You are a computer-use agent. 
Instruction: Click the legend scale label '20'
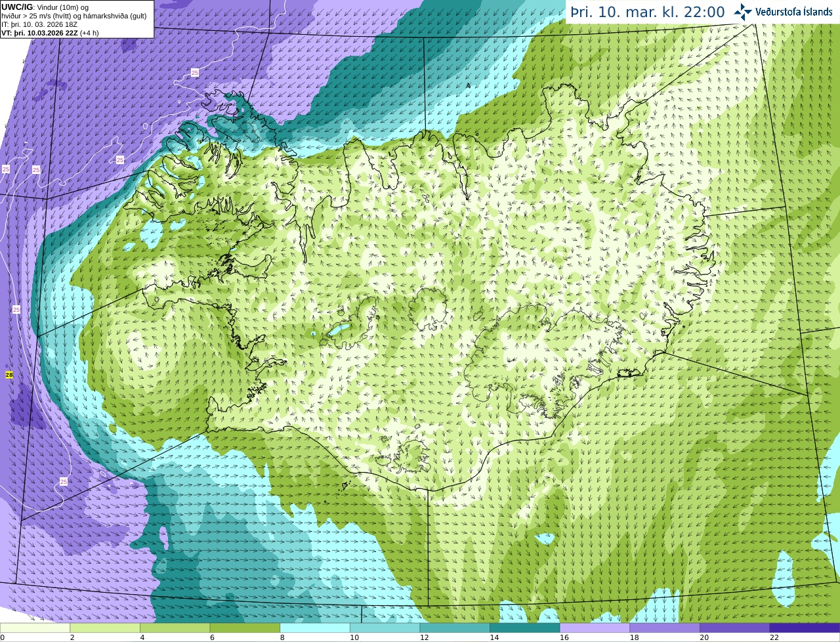[704, 637]
